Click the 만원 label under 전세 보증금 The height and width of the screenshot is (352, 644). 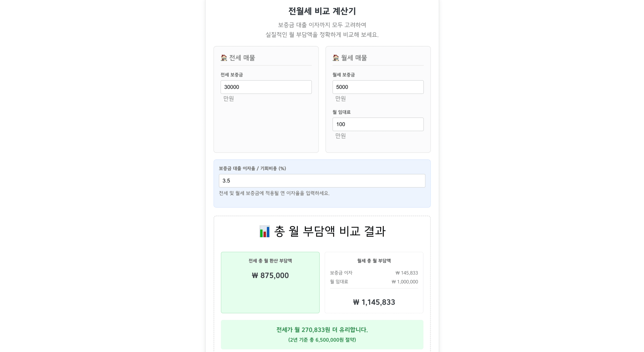click(228, 99)
